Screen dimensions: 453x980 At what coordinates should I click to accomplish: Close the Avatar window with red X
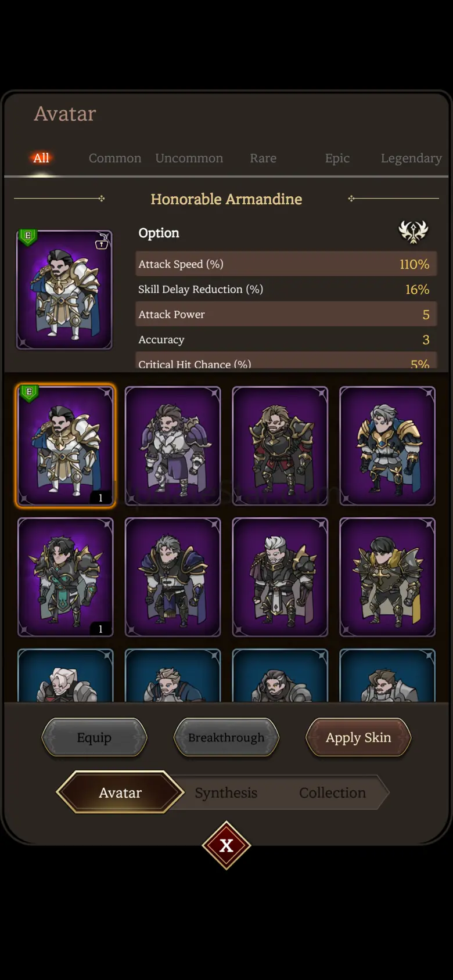point(227,845)
